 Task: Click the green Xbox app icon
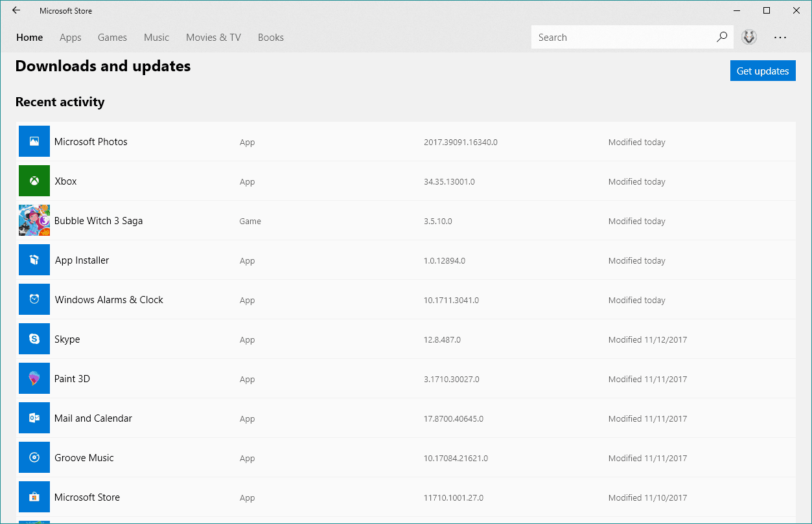(x=34, y=181)
